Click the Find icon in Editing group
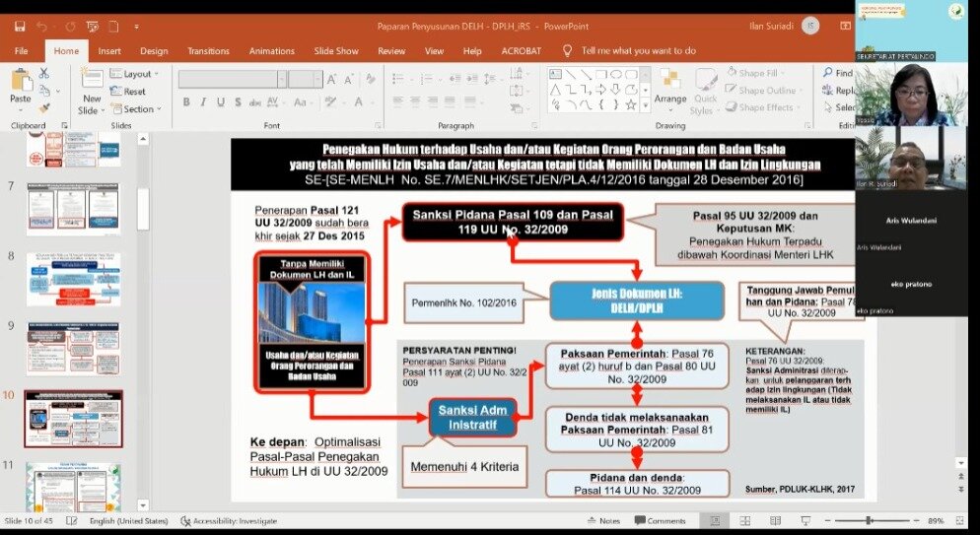This screenshot has height=535, width=980. coord(838,73)
